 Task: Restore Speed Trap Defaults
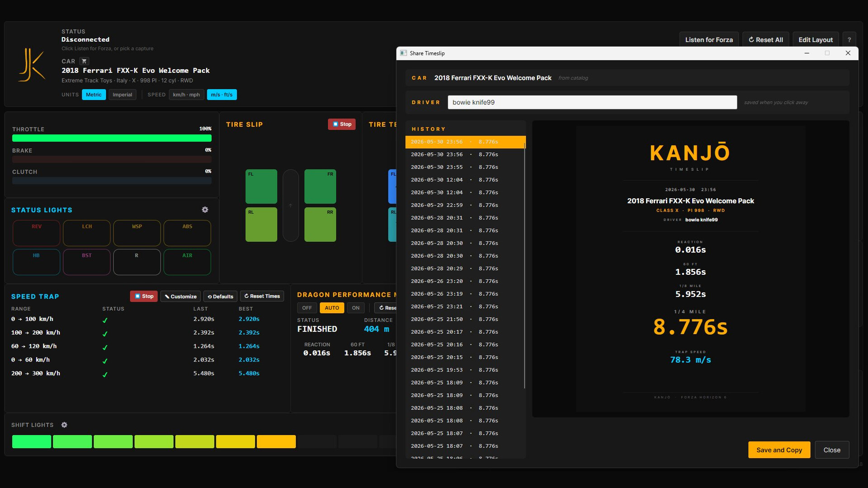220,296
